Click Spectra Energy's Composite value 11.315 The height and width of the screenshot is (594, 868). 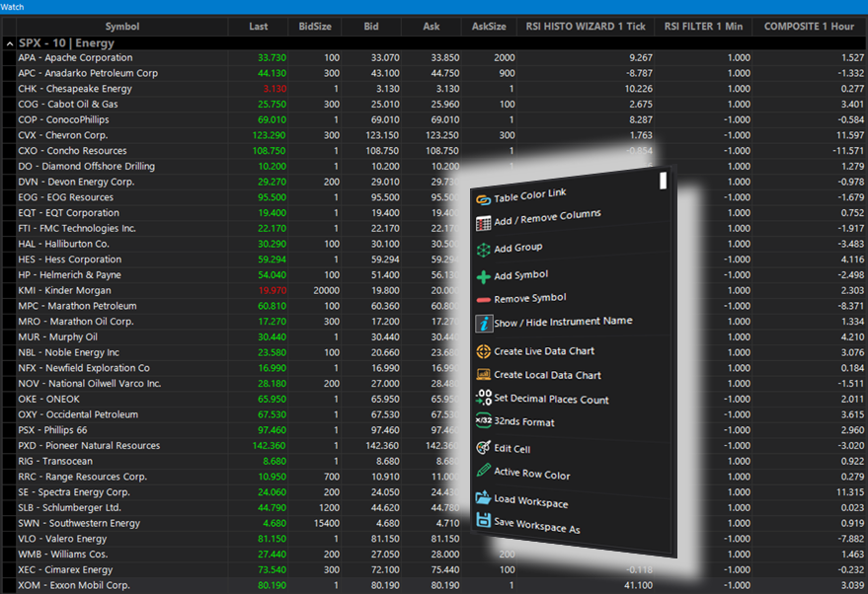pos(850,491)
